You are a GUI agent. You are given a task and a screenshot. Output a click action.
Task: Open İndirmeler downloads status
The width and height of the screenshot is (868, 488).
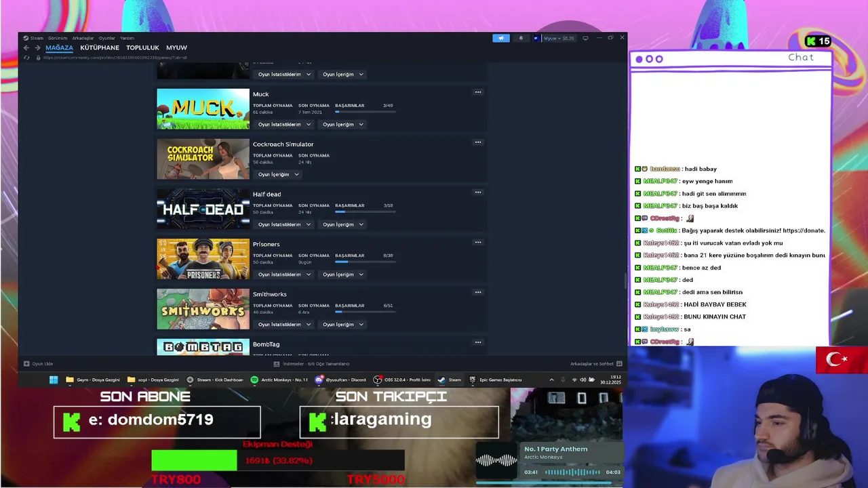click(311, 364)
